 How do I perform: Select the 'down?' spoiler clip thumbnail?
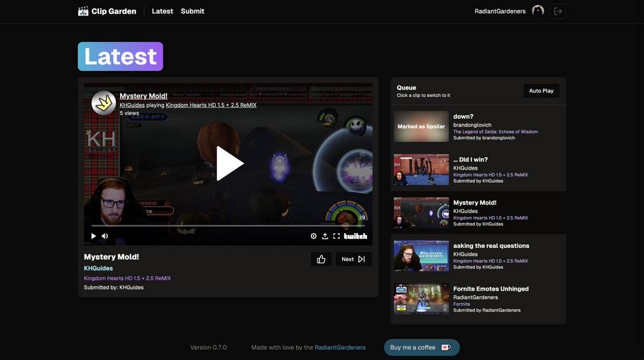point(421,127)
